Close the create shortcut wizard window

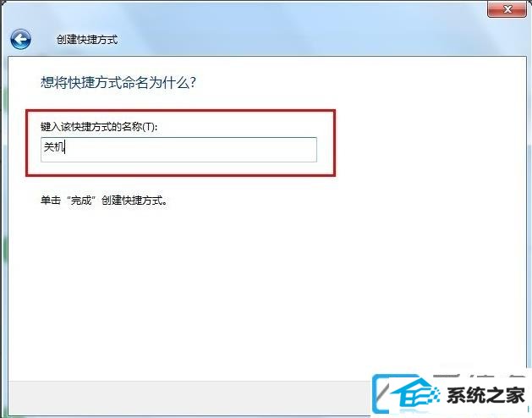pyautogui.click(x=507, y=9)
